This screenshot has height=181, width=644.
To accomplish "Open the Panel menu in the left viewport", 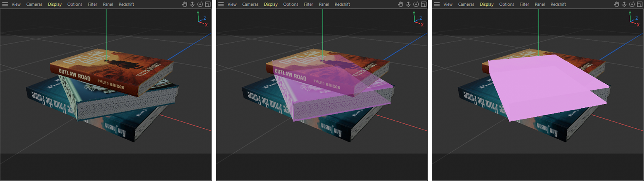I will tap(108, 4).
